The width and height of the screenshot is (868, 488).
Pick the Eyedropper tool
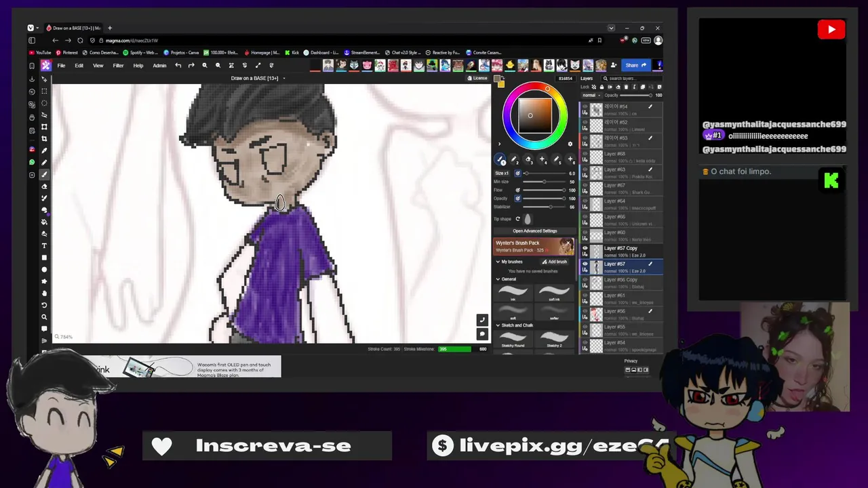click(x=45, y=150)
